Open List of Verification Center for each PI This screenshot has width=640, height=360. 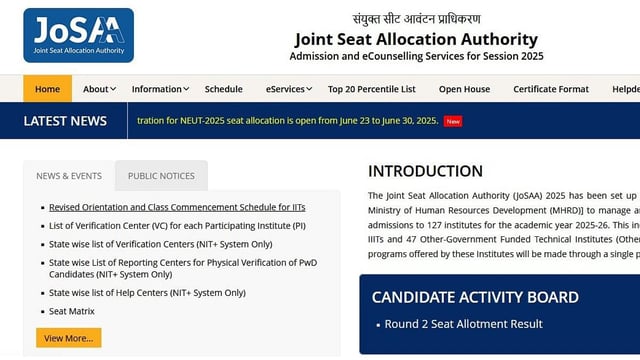pos(177,226)
